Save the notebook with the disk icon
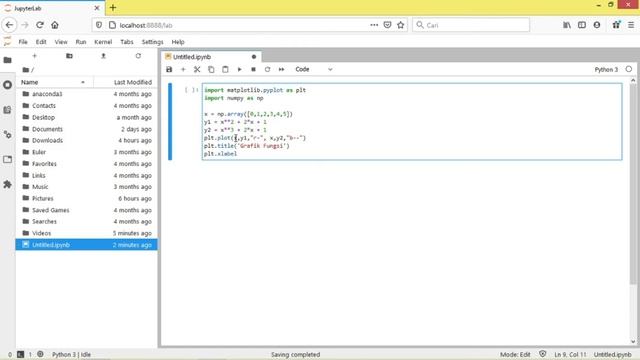 (169, 69)
